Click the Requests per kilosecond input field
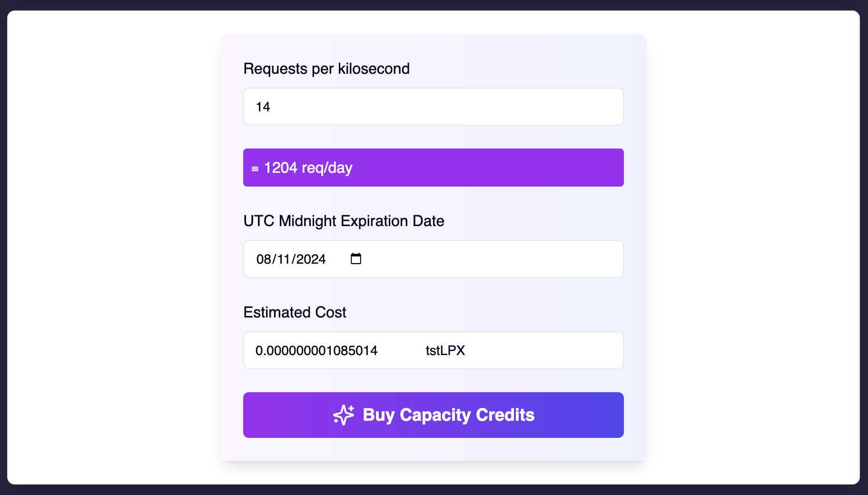Screen dimensions: 868x495 [x=433, y=106]
